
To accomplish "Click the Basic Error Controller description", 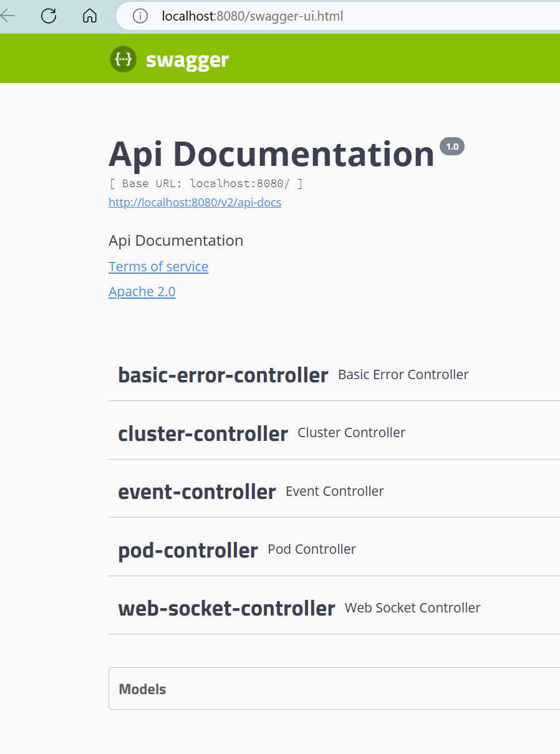I will 403,374.
